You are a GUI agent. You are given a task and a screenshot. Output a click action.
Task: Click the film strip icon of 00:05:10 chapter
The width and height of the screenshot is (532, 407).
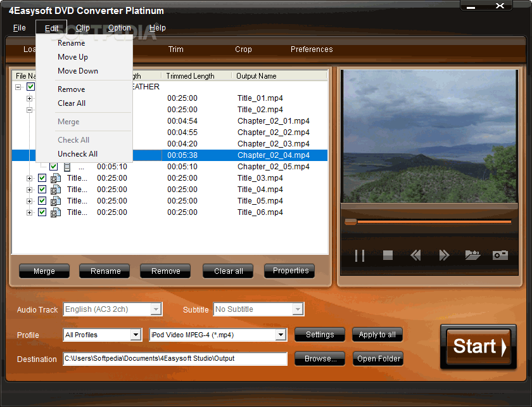pyautogui.click(x=67, y=167)
